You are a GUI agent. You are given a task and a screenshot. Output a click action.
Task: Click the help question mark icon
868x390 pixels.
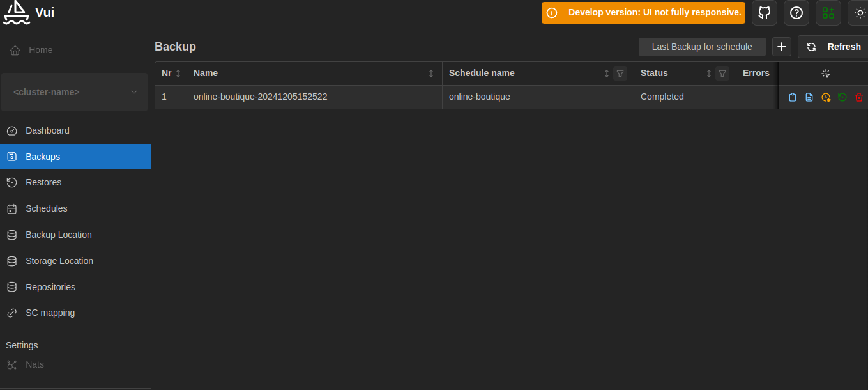796,13
